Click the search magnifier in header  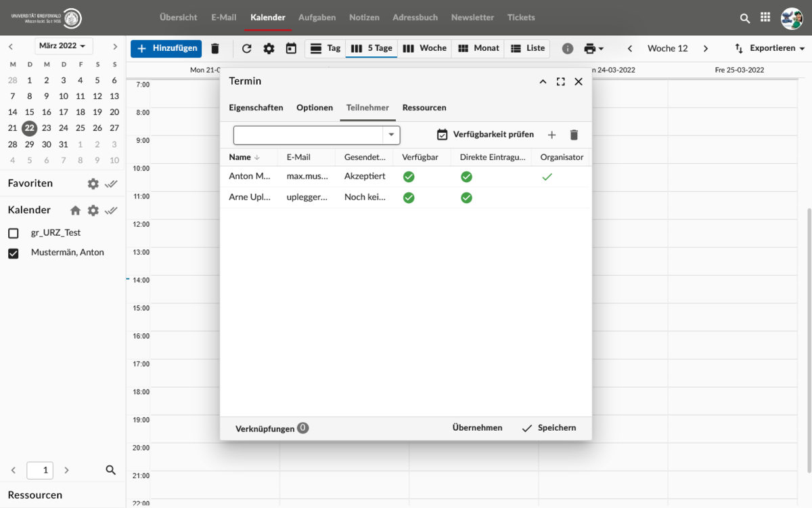[745, 18]
